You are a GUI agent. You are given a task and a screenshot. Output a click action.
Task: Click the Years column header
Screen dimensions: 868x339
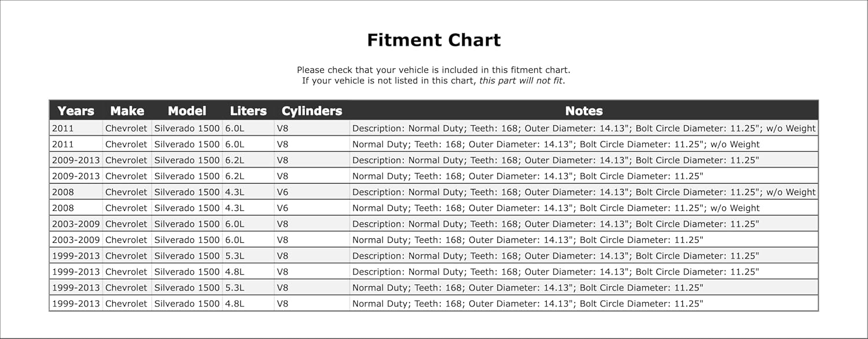(76, 111)
